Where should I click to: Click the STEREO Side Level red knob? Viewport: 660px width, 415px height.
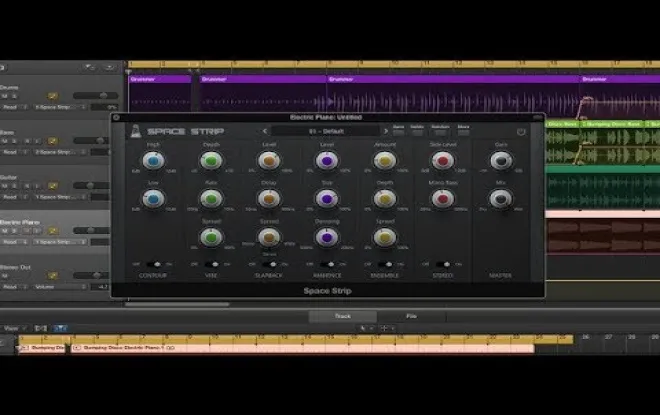click(443, 161)
